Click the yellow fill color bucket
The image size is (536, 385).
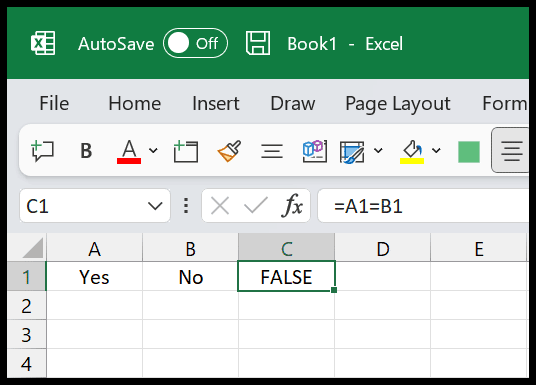pyautogui.click(x=412, y=152)
